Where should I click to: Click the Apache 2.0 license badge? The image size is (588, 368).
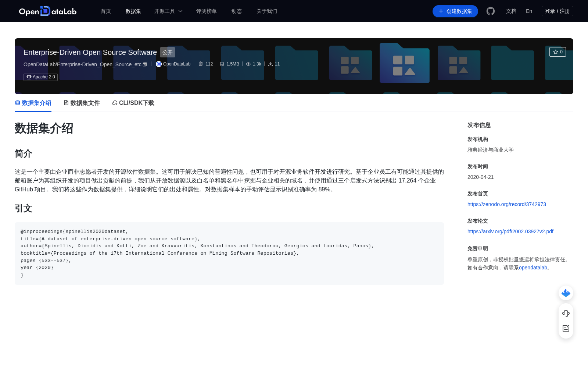pos(41,77)
